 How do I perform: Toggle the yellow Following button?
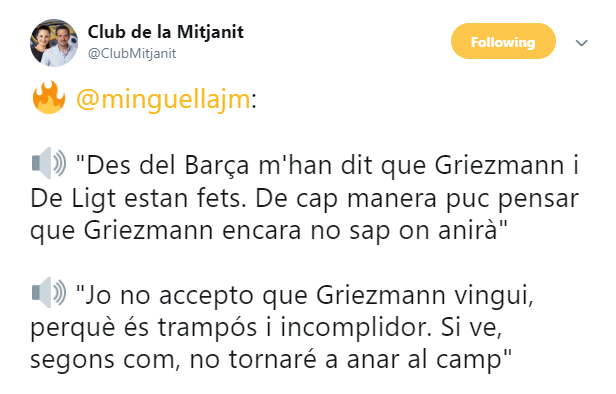click(x=503, y=41)
